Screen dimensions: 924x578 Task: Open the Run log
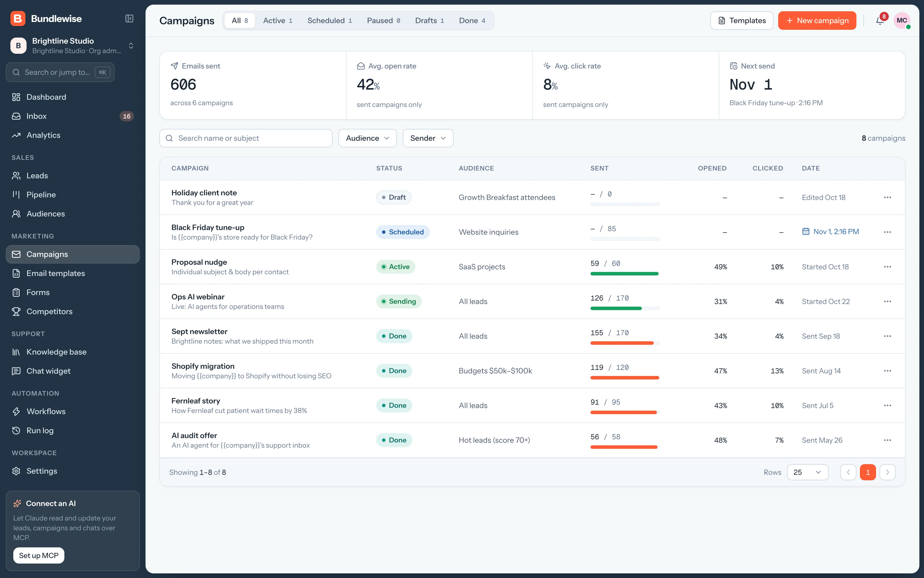[72, 431]
